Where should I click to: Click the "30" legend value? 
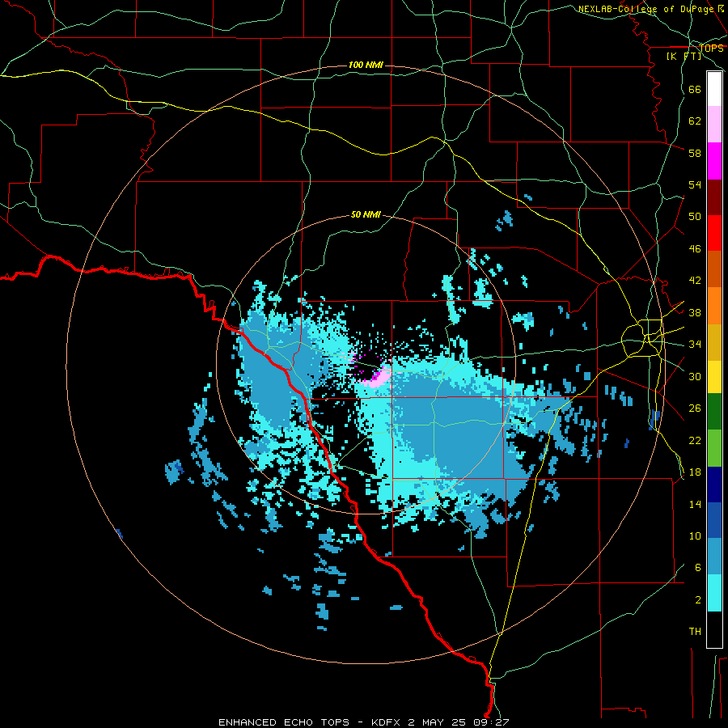tap(695, 376)
